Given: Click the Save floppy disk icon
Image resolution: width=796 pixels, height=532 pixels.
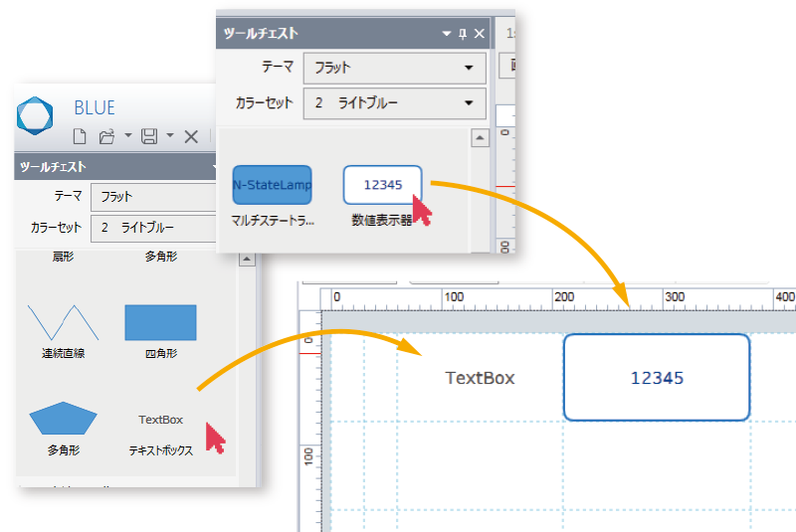Looking at the screenshot, I should pyautogui.click(x=149, y=136).
